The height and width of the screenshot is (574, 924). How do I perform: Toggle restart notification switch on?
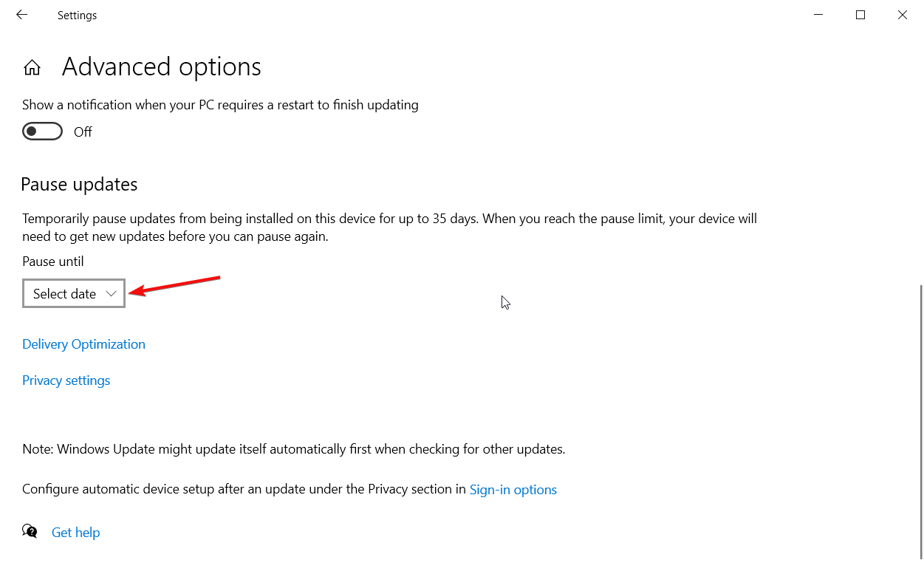tap(42, 131)
